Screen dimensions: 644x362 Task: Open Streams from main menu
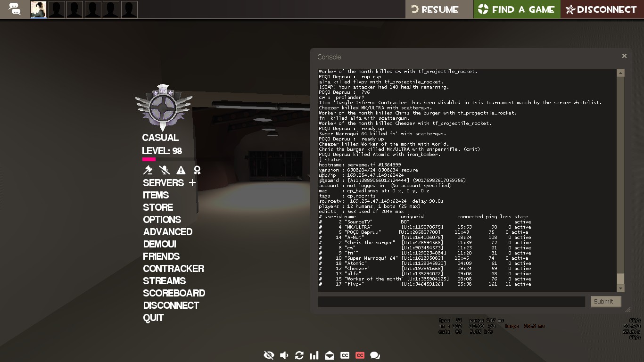pyautogui.click(x=164, y=281)
